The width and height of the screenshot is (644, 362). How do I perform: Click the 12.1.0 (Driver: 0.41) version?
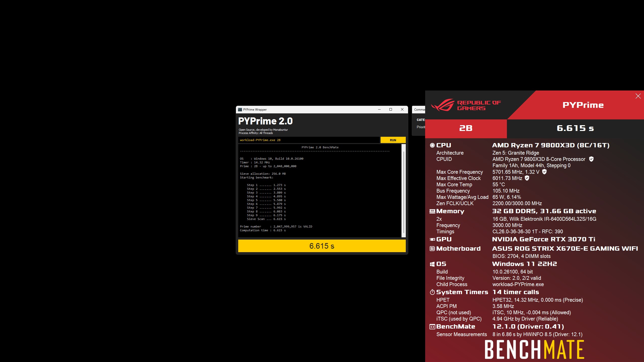click(528, 327)
